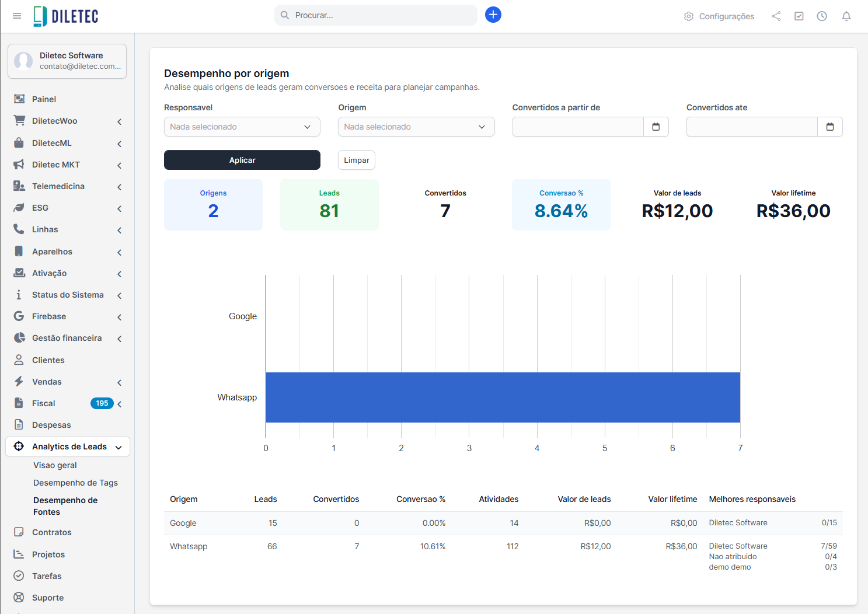Open Visao geral in sidebar
Screen dimensions: 868x614
click(55, 465)
